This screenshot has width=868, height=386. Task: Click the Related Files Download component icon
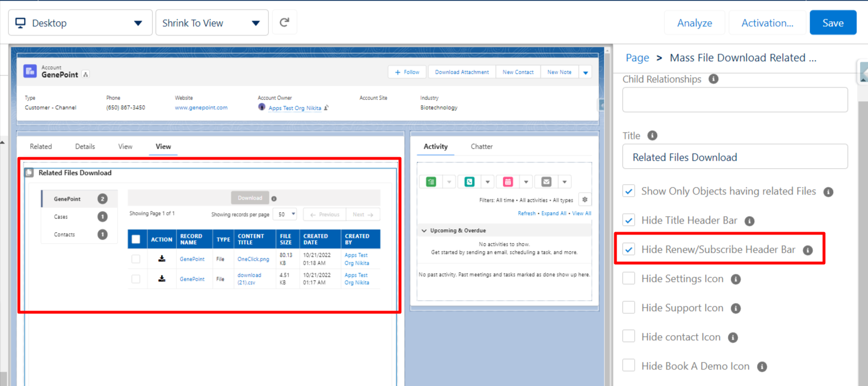coord(29,173)
